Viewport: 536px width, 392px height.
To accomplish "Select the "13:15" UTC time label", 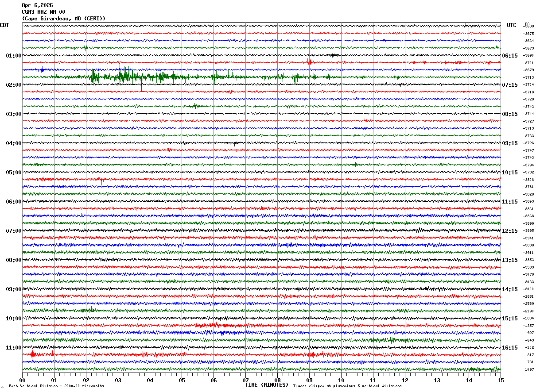I will tap(510, 260).
